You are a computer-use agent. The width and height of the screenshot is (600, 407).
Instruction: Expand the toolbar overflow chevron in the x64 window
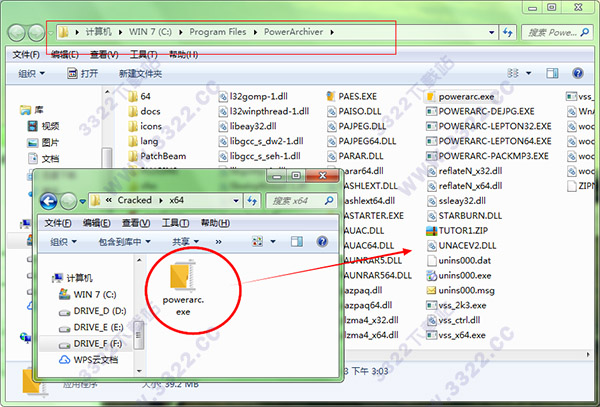click(x=218, y=242)
